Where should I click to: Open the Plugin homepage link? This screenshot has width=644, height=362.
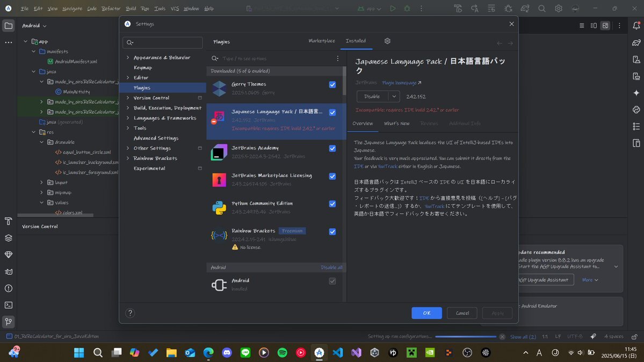pos(401,83)
